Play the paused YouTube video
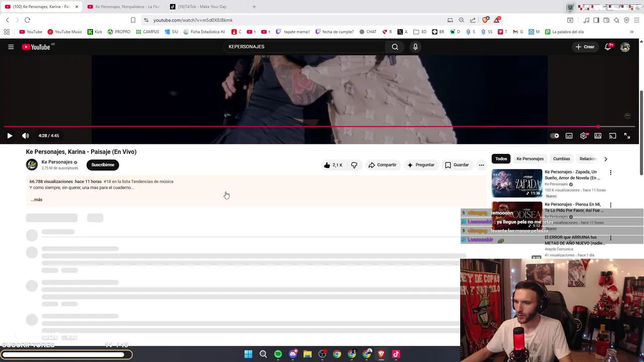Image resolution: width=644 pixels, height=362 pixels. [10, 136]
